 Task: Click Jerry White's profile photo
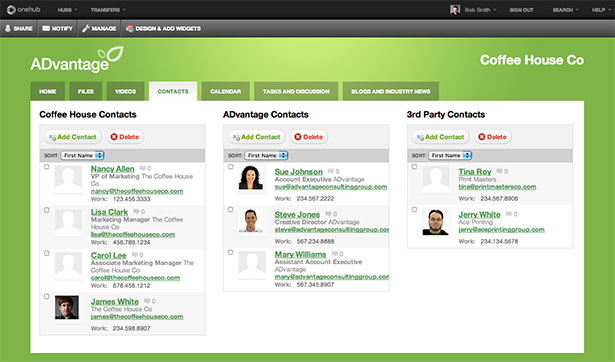pos(435,222)
